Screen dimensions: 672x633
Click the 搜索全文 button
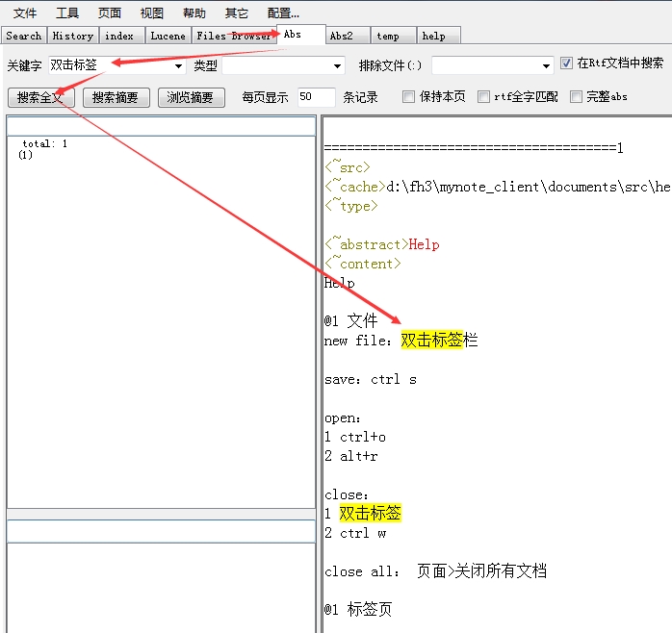40,97
